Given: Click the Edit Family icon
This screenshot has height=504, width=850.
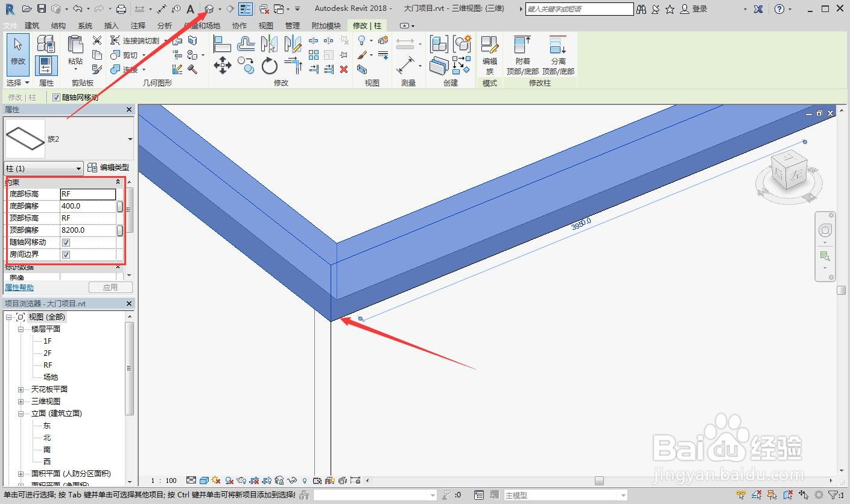Looking at the screenshot, I should pos(489,54).
